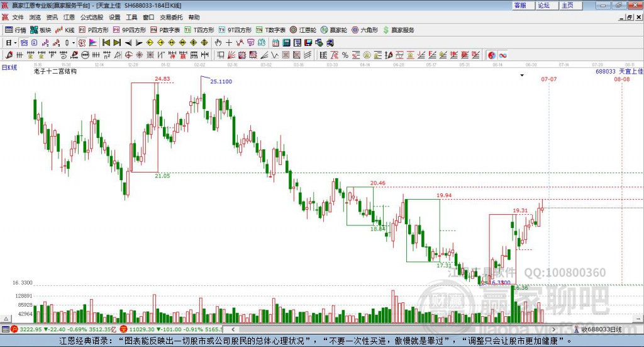The width and height of the screenshot is (644, 347).
Task: Click the 08-08 date marker
Action: [622, 79]
